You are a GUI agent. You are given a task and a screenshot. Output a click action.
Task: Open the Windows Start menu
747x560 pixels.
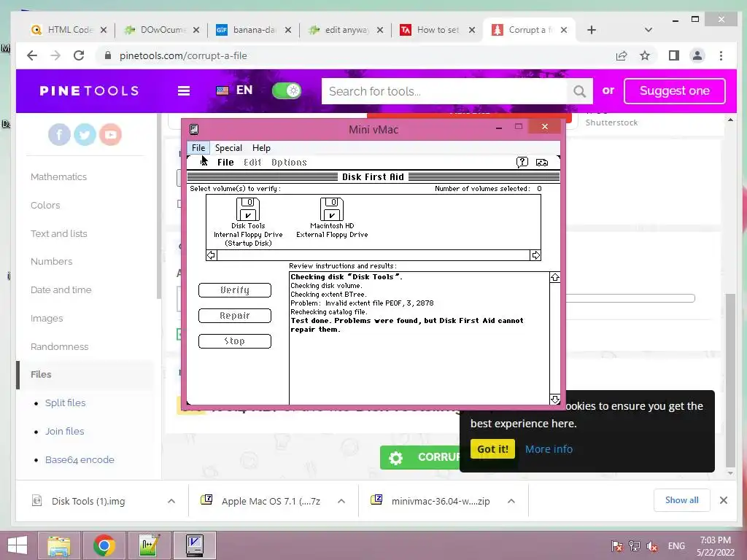point(18,545)
